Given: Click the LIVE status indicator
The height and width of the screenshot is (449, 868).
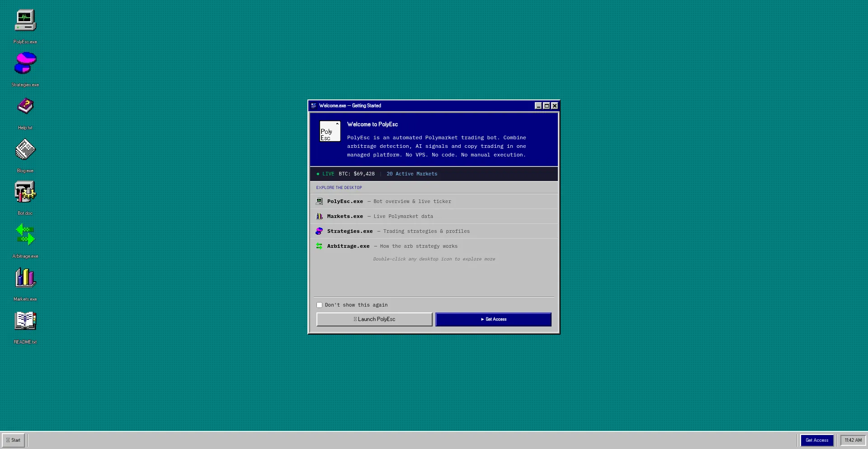Looking at the screenshot, I should coord(325,174).
